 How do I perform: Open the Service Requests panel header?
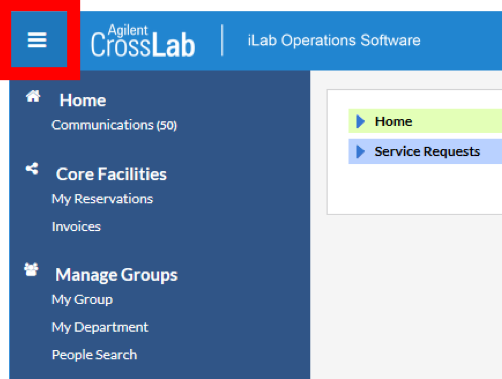point(425,151)
